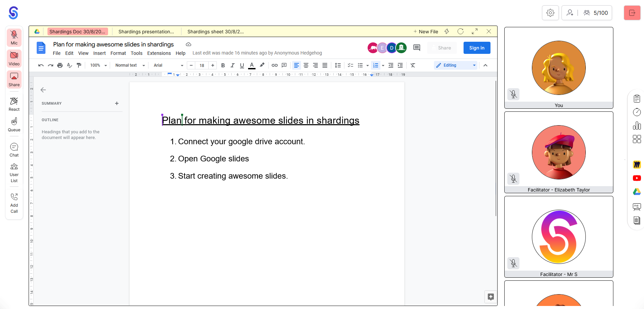
Task: Click increase indent icon
Action: click(400, 65)
